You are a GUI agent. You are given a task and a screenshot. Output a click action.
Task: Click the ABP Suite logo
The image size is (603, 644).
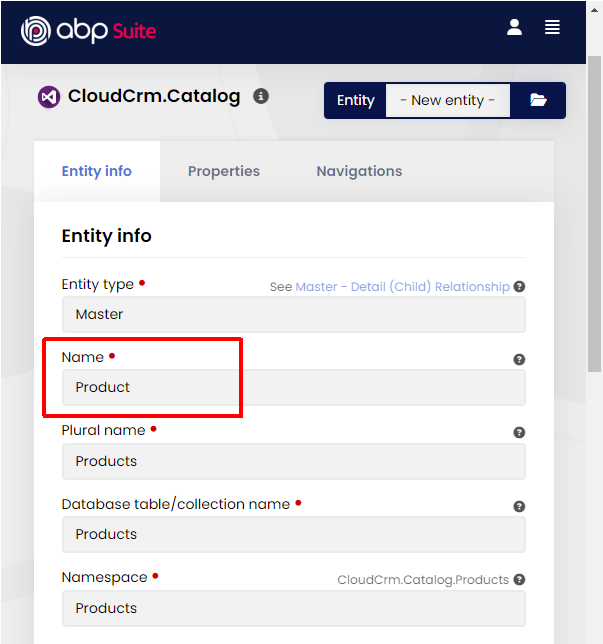point(89,31)
